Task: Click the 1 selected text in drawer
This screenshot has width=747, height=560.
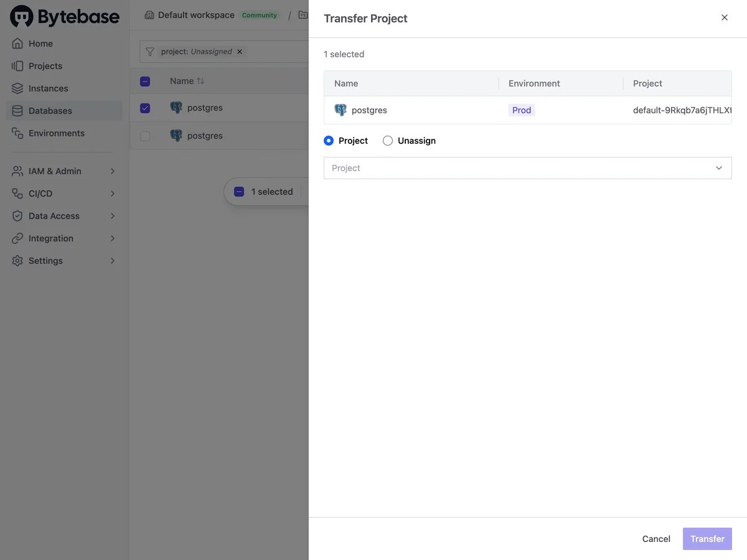Action: coord(344,54)
